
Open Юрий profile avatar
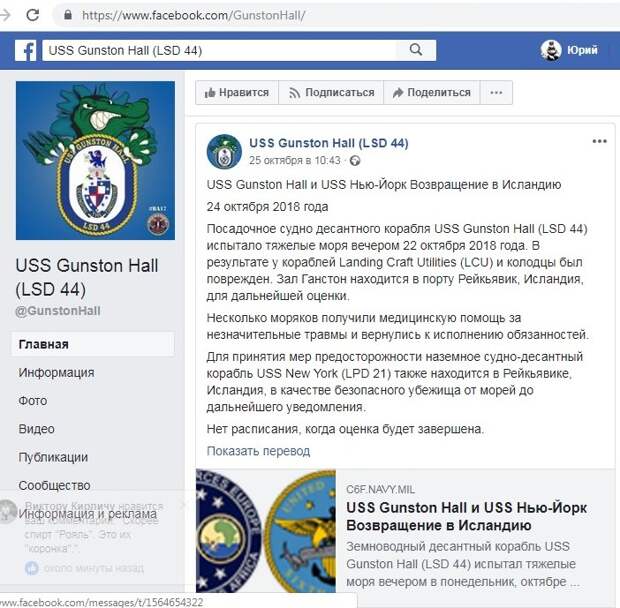[x=551, y=50]
